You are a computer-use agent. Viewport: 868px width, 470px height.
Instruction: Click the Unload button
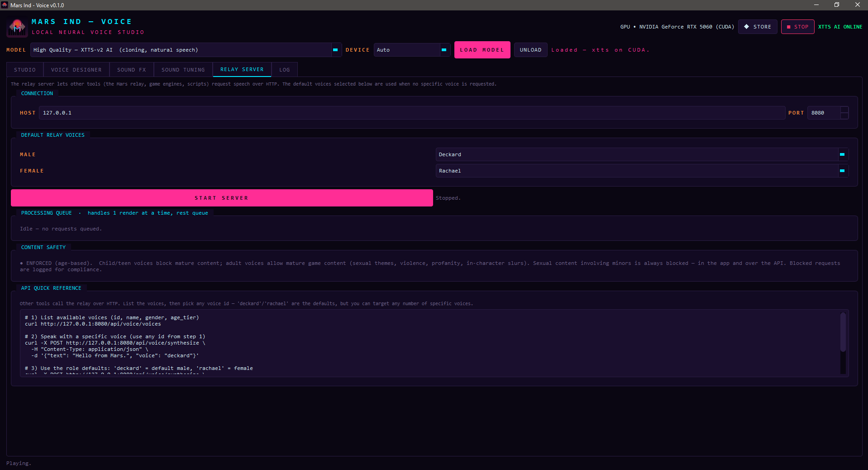tap(530, 50)
